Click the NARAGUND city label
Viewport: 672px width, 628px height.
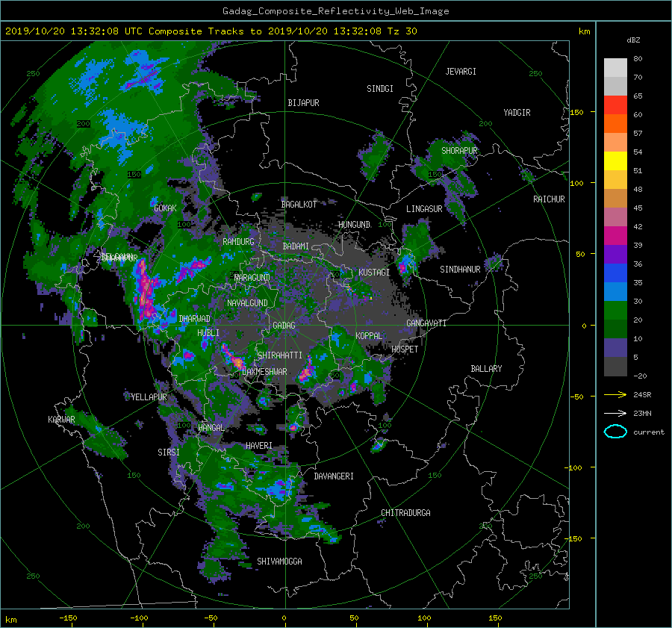tap(252, 277)
